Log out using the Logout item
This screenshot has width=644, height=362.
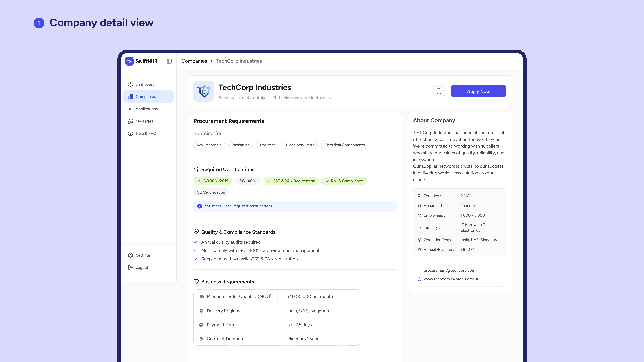click(142, 267)
